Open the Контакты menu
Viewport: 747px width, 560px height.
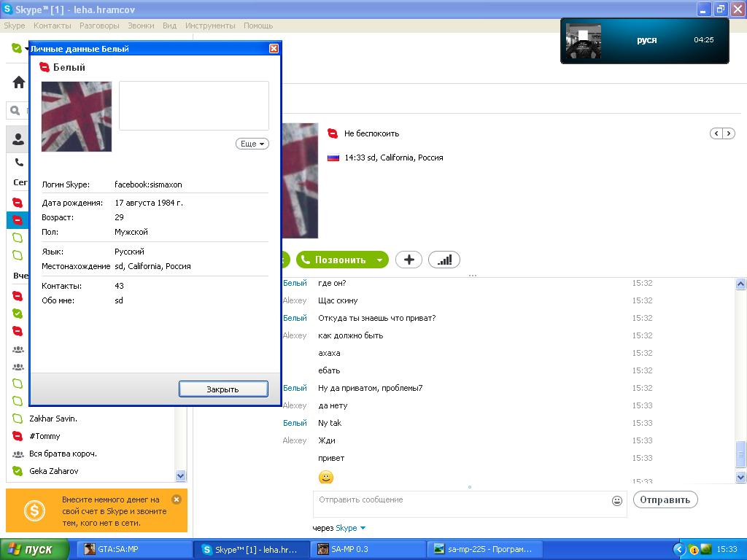[x=53, y=26]
